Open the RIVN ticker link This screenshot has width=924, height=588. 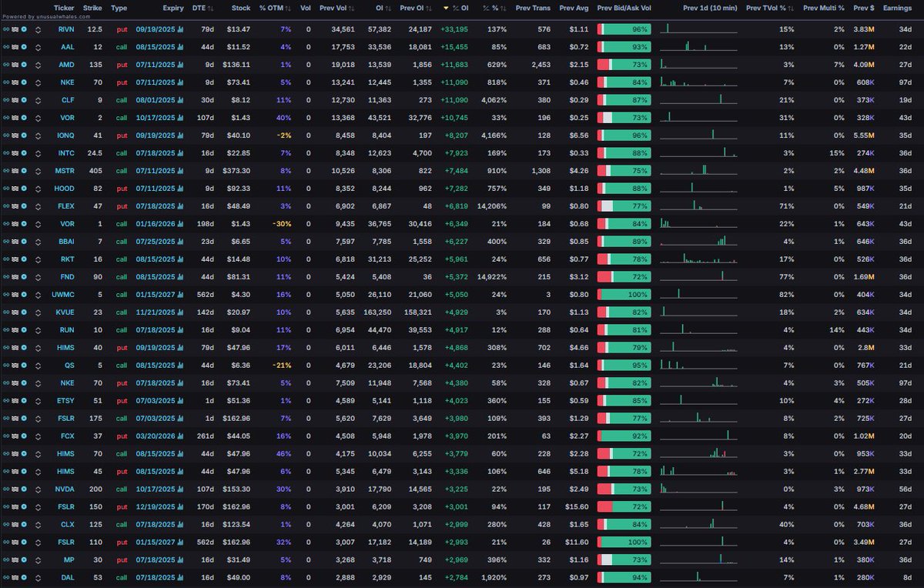point(66,28)
